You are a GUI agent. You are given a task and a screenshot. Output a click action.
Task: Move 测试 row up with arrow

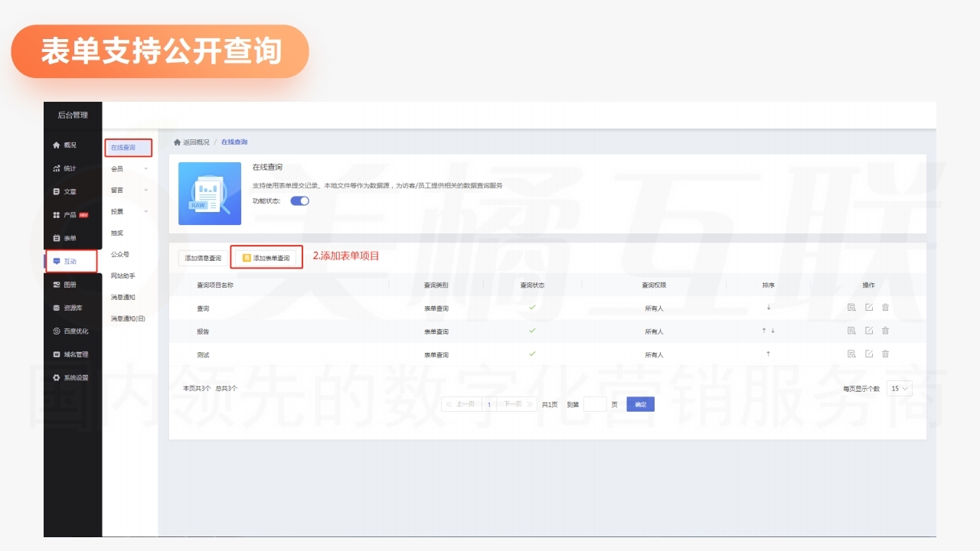click(769, 354)
